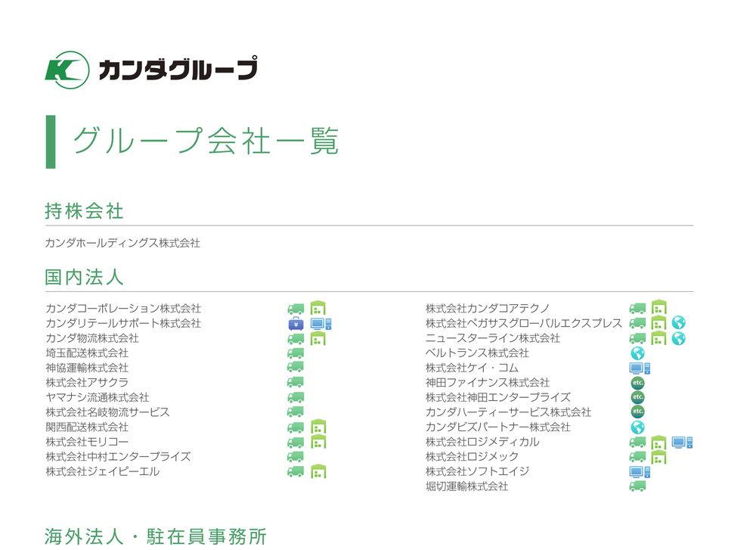The width and height of the screenshot is (756, 550).
Task: Click the 株式会社ロジメック name
Action: point(472,457)
